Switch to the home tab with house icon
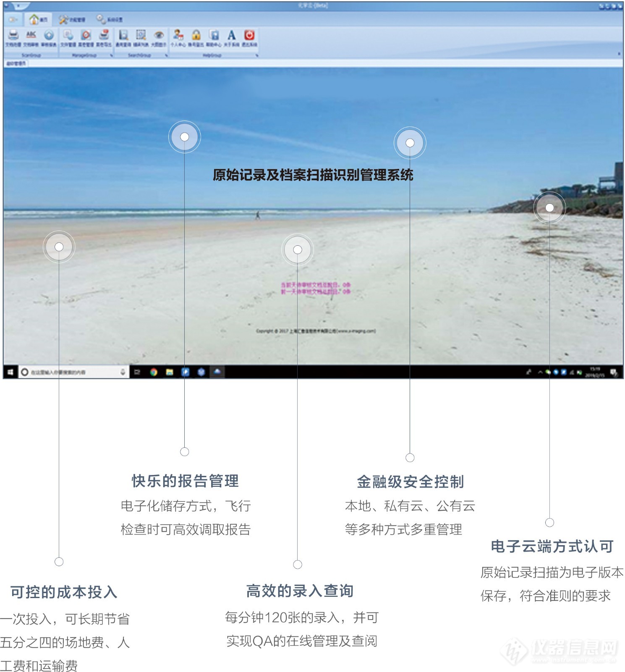The height and width of the screenshot is (672, 625). tap(38, 19)
